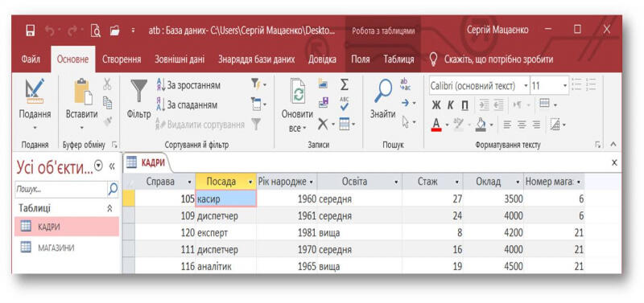Open the Calibri font name combo box

[479, 86]
